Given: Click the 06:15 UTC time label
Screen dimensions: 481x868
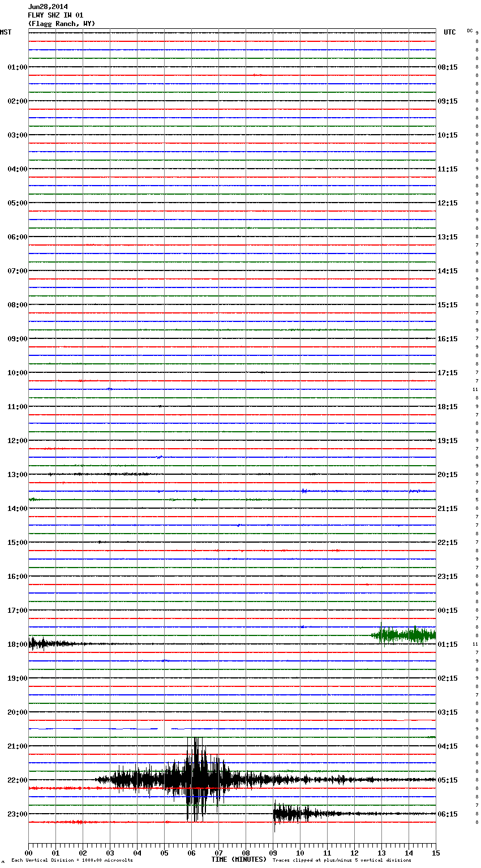Looking at the screenshot, I should 448,814.
